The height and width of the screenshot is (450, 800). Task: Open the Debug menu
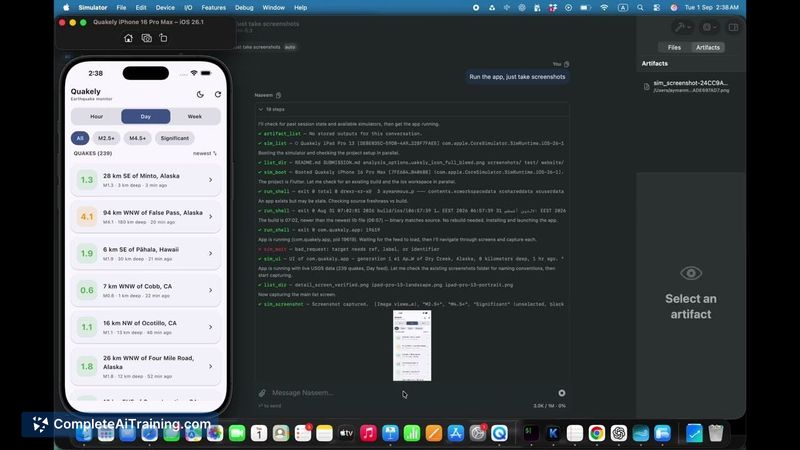[244, 8]
